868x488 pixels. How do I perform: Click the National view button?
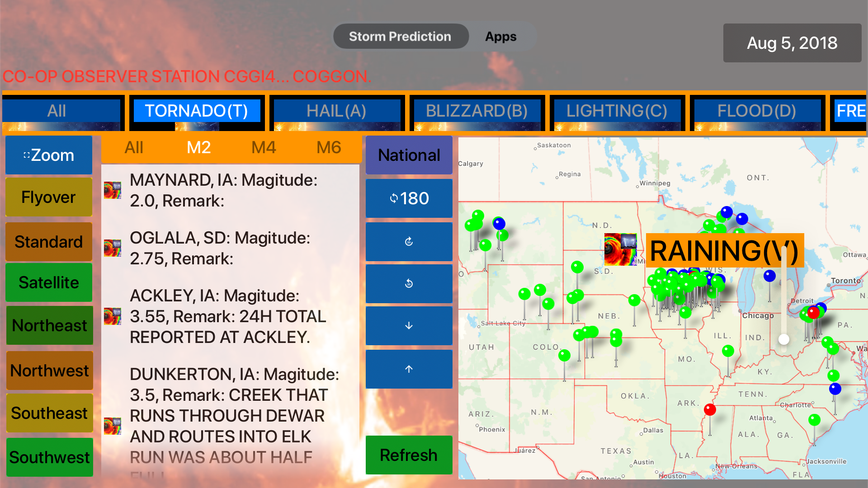click(409, 155)
